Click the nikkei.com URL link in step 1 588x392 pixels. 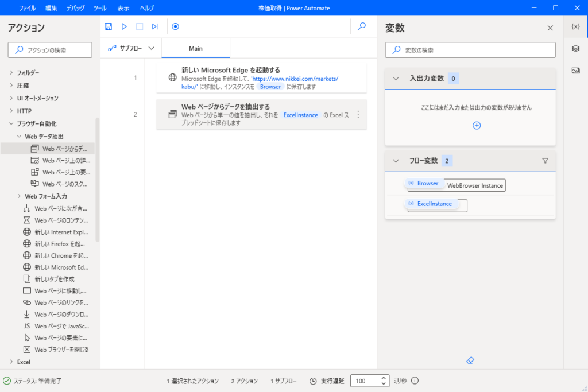[260, 83]
